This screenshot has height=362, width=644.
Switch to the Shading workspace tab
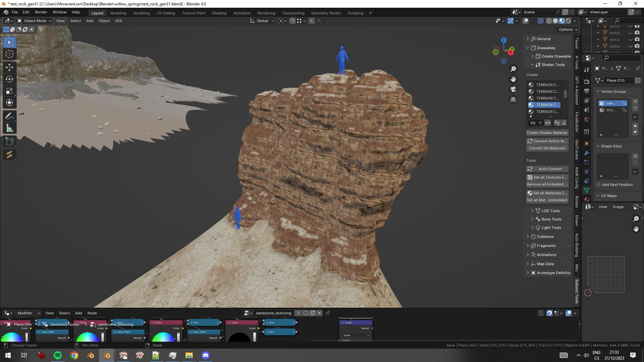219,13
